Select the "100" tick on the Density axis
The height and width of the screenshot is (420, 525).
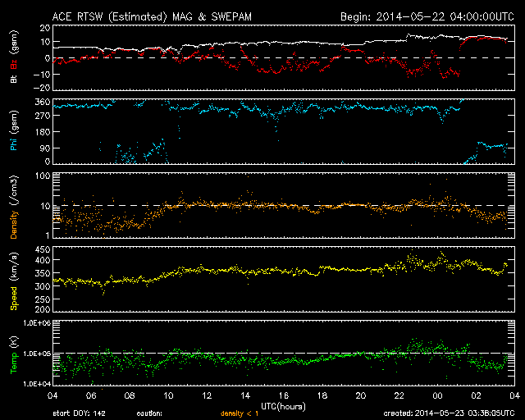click(43, 176)
